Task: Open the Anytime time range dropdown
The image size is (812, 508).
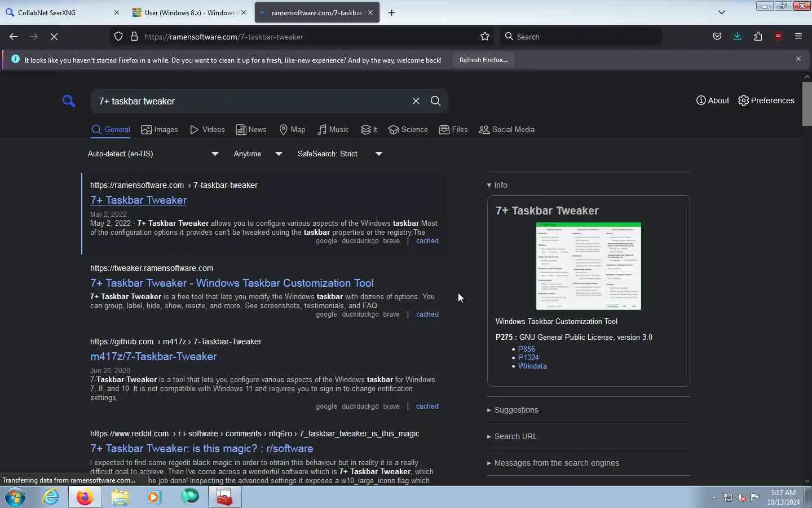Action: 258,154
